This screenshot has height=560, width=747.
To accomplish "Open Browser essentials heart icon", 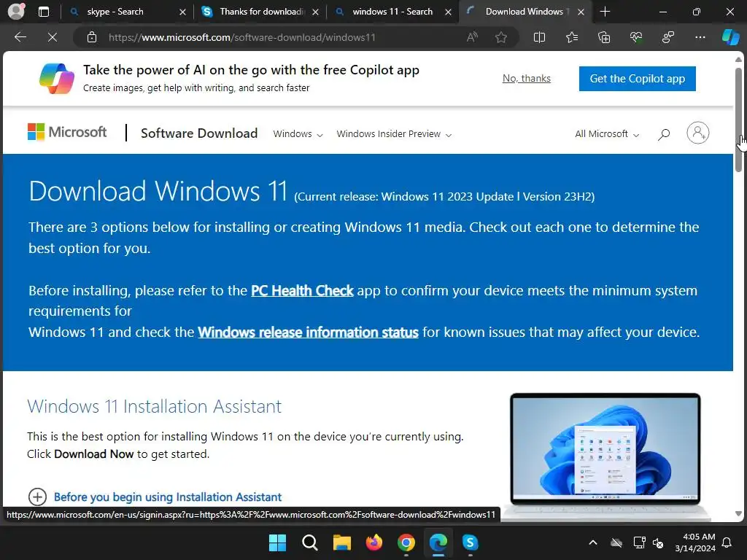I will 635,37.
